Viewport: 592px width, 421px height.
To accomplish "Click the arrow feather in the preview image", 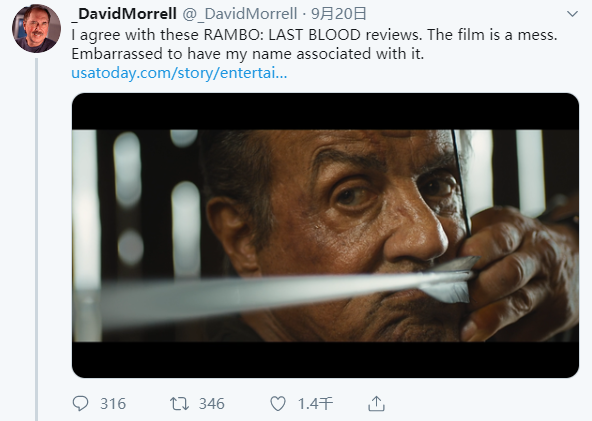I will (449, 279).
